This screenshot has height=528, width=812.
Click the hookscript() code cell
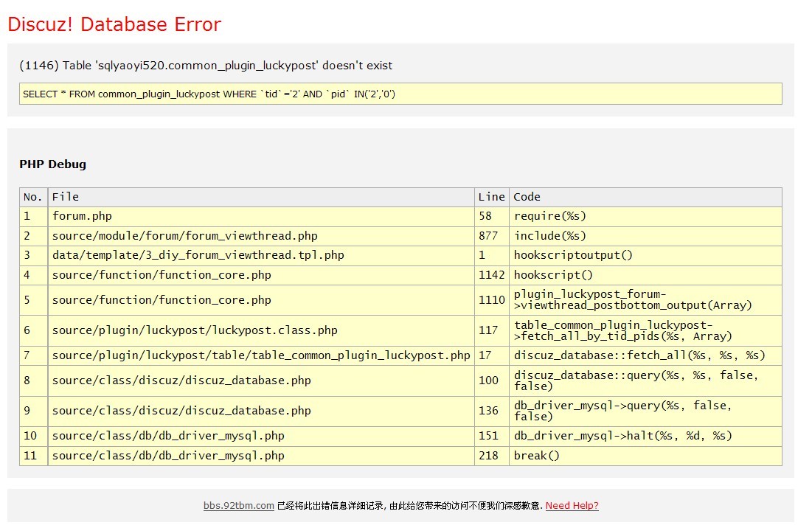pos(646,275)
